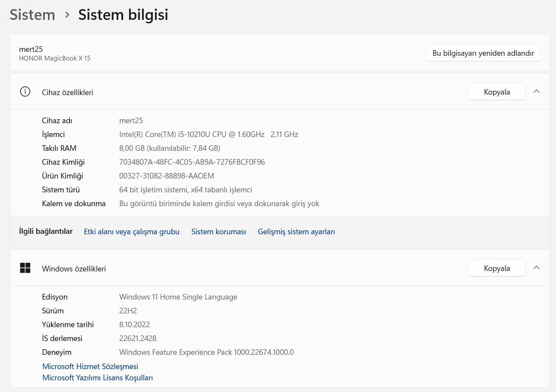Click the Edisyon label
The height and width of the screenshot is (392, 556).
coord(55,297)
